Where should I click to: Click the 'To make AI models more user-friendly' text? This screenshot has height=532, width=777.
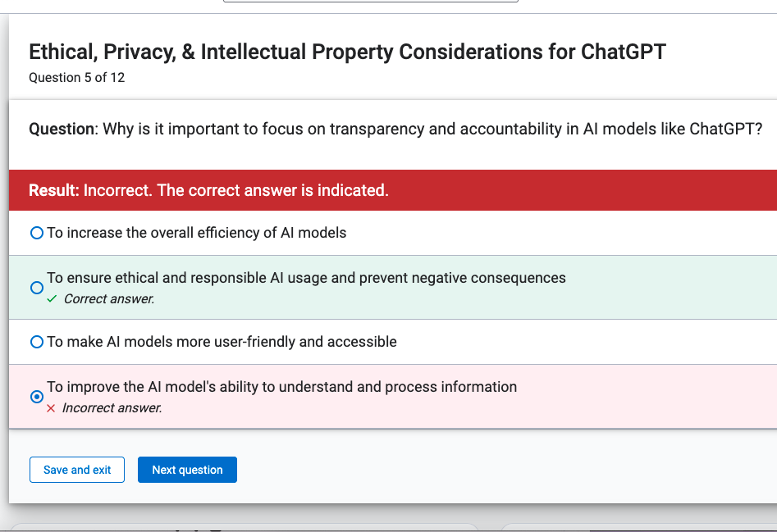[x=222, y=342]
